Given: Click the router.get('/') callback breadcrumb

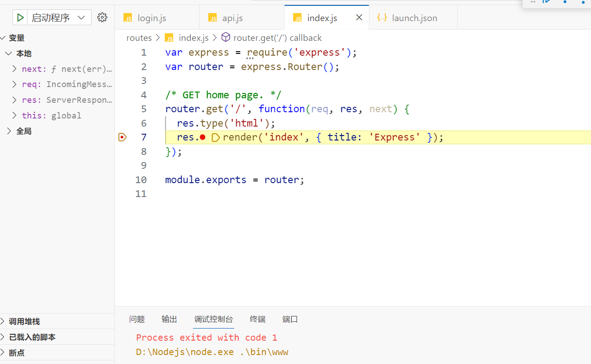Looking at the screenshot, I should (277, 38).
